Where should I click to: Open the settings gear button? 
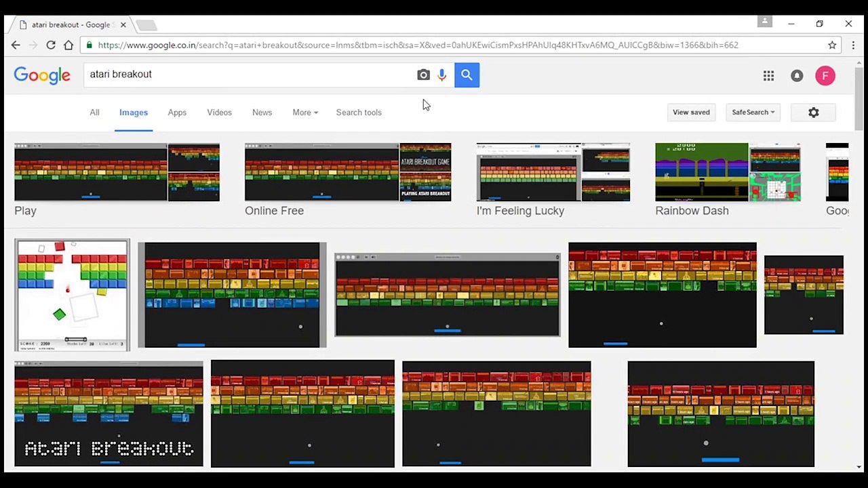point(814,113)
